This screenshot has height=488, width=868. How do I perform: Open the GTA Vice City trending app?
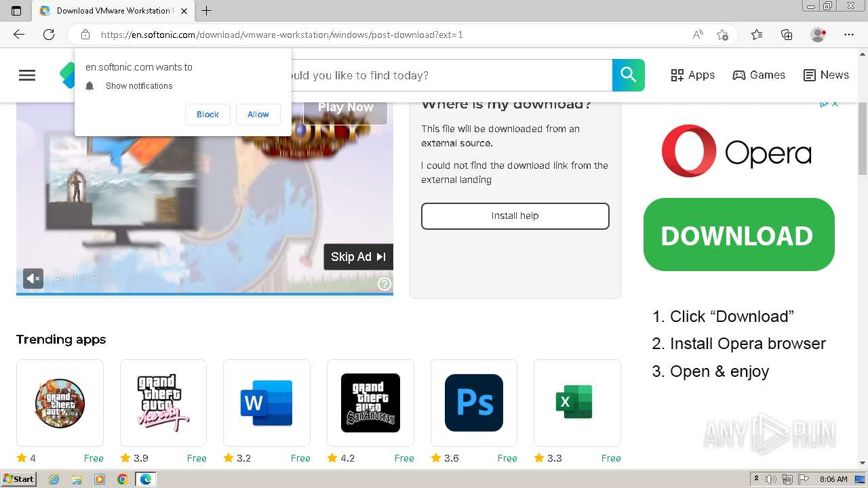point(163,403)
